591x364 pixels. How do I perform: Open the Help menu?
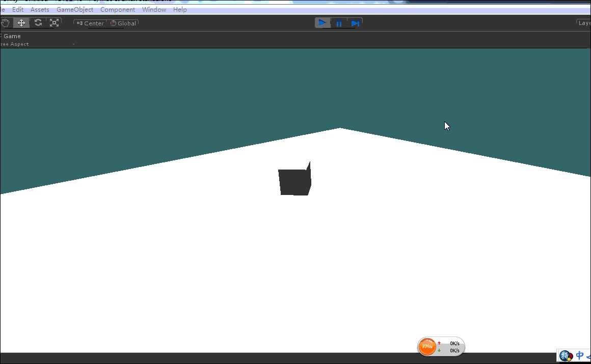click(x=180, y=10)
